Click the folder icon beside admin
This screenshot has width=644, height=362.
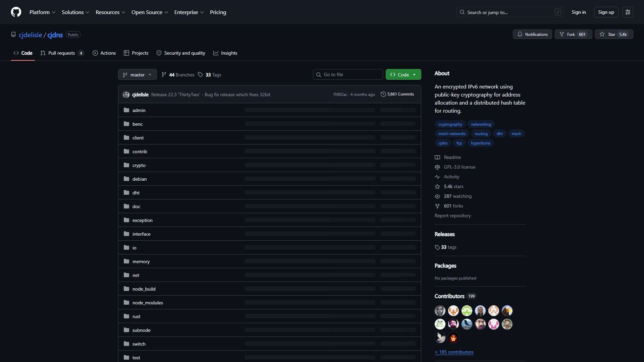pos(126,110)
